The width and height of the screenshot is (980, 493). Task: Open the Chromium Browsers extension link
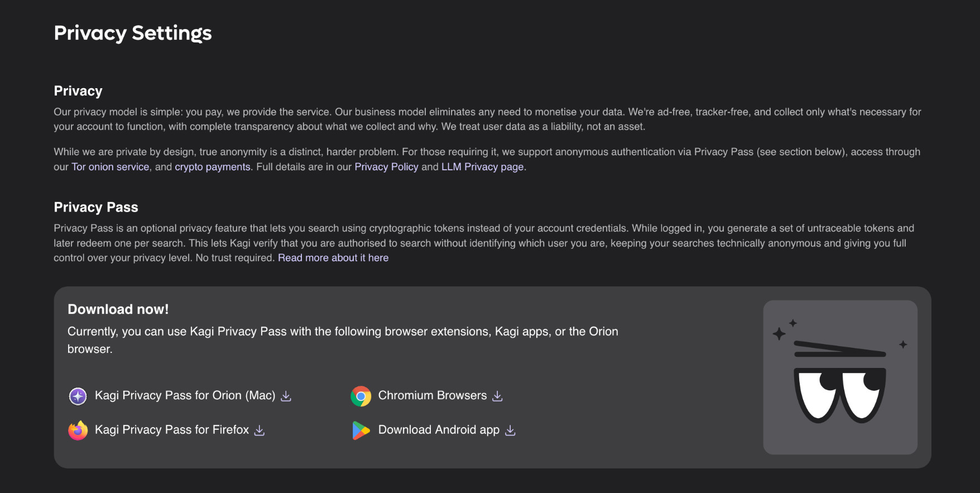(433, 395)
